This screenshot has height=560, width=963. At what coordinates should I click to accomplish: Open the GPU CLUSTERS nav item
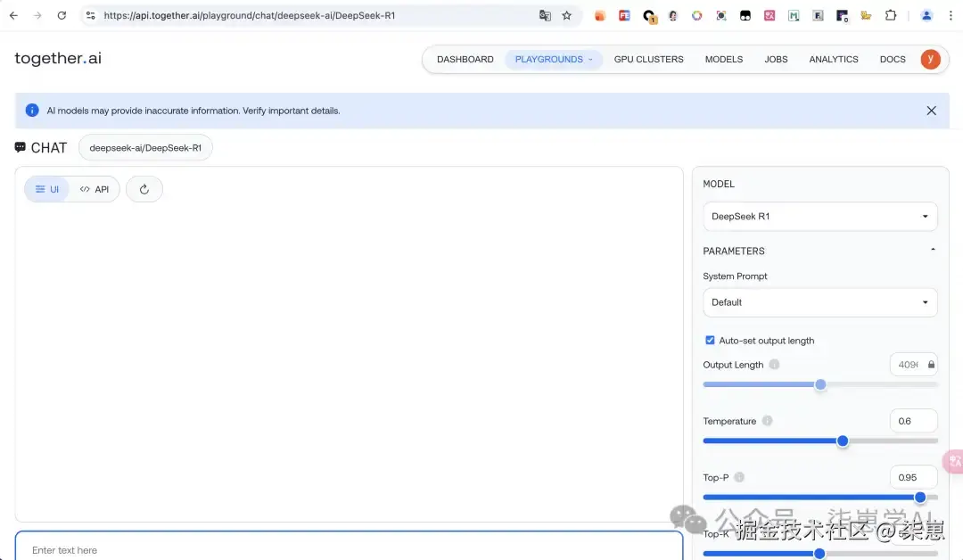[x=648, y=60]
